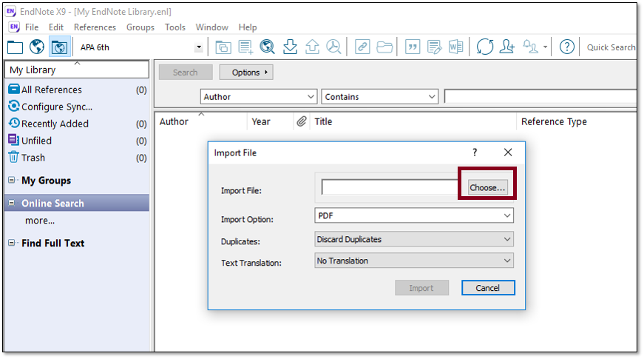The height and width of the screenshot is (359, 644).
Task: Click Insert Citation quote icon
Action: click(413, 47)
